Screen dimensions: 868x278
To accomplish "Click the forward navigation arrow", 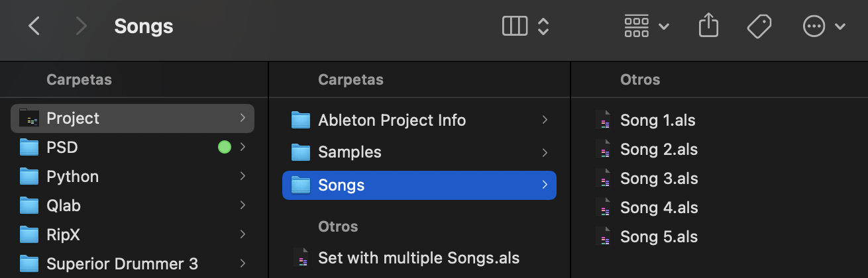I will tap(81, 26).
